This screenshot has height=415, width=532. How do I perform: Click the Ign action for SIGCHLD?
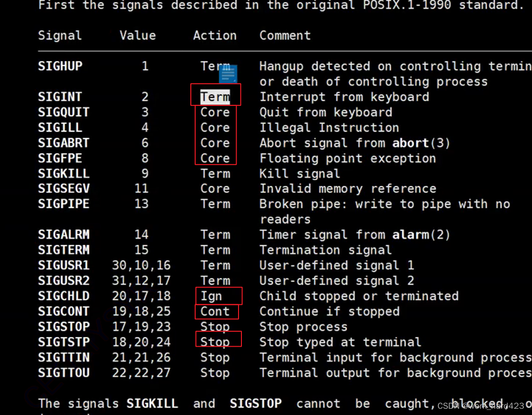[212, 297]
